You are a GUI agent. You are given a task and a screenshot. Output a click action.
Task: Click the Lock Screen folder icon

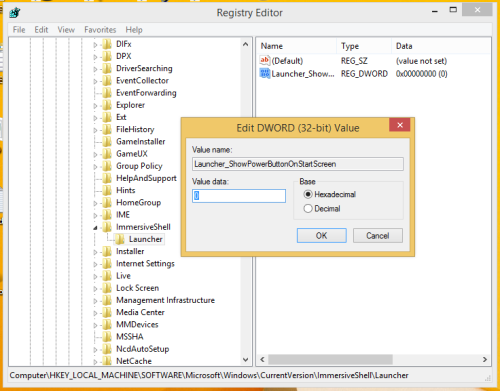point(107,288)
